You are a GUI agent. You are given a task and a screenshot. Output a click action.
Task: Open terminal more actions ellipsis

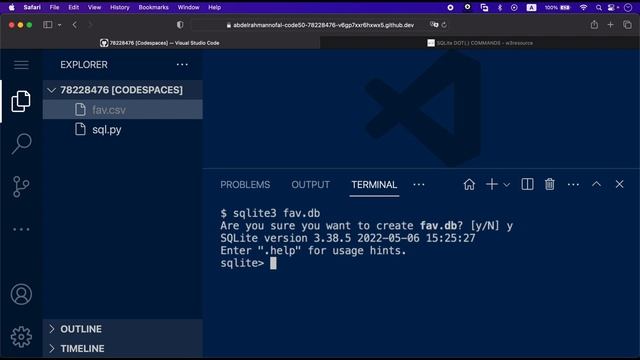(573, 185)
